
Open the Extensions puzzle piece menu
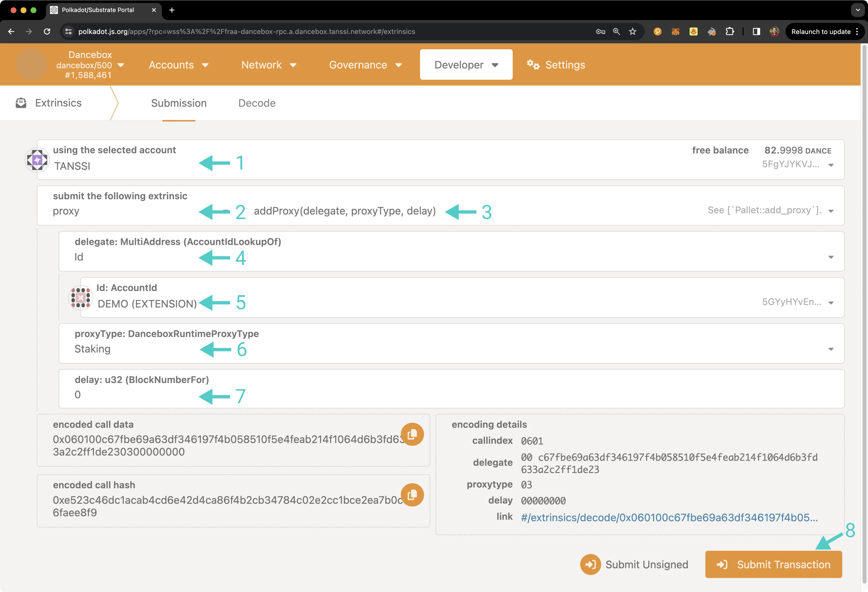729,32
